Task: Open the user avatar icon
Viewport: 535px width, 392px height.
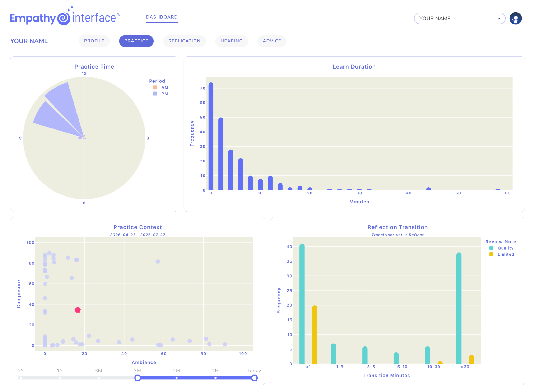Action: [515, 19]
